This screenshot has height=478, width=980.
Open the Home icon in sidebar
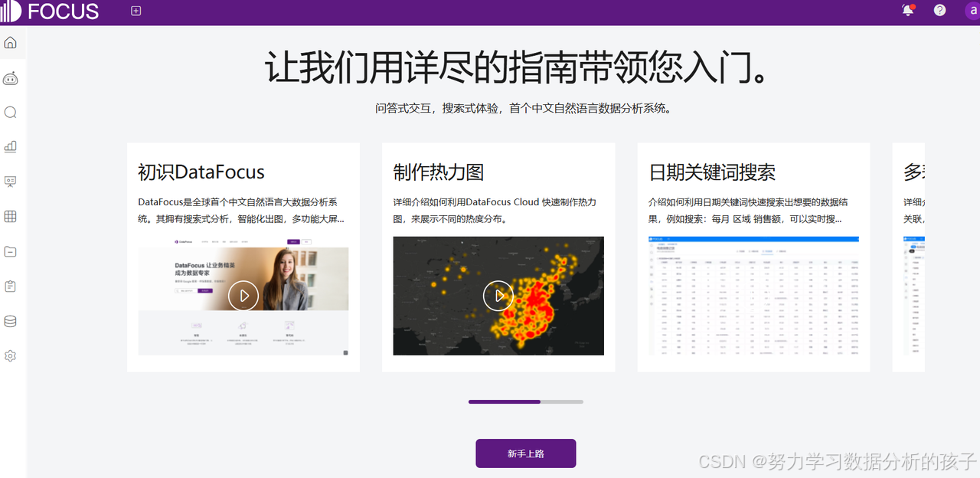coord(10,42)
